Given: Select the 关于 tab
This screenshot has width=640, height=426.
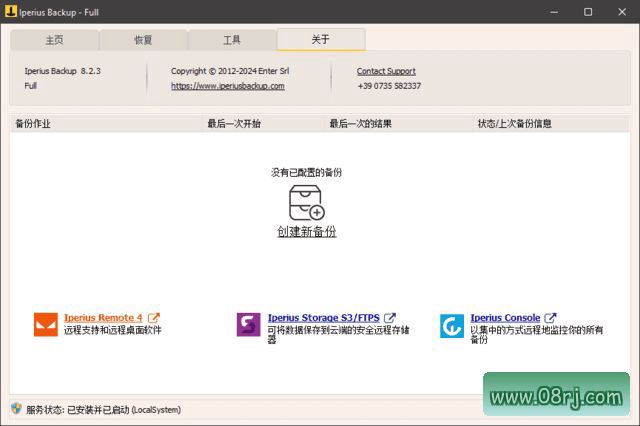Looking at the screenshot, I should click(321, 39).
